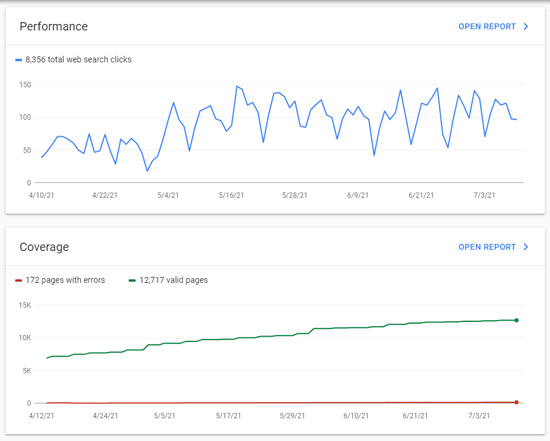Click the red end point of the errors line

tap(516, 402)
